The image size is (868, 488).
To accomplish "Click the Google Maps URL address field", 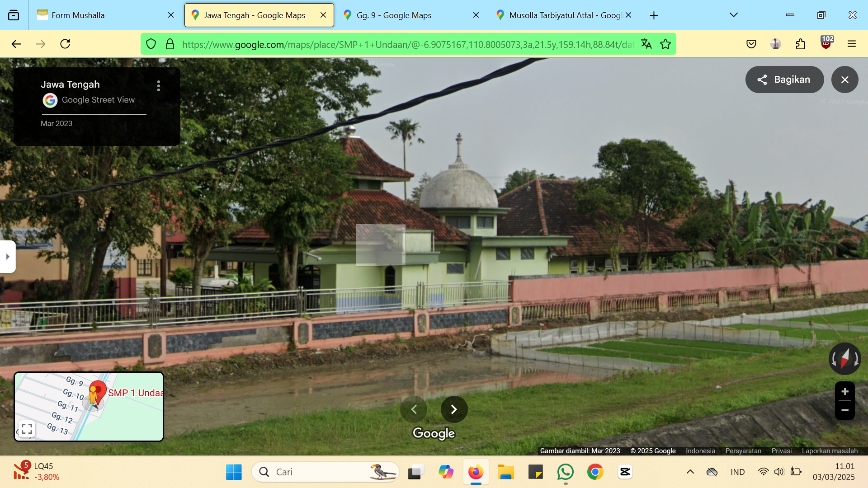I will click(408, 44).
